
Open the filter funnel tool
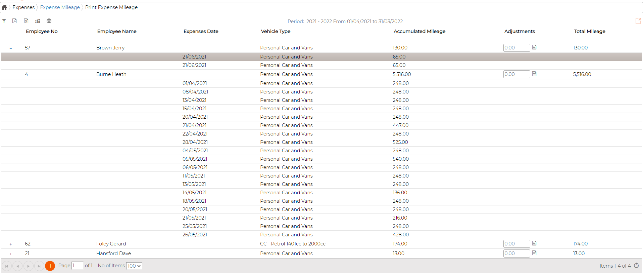click(4, 21)
